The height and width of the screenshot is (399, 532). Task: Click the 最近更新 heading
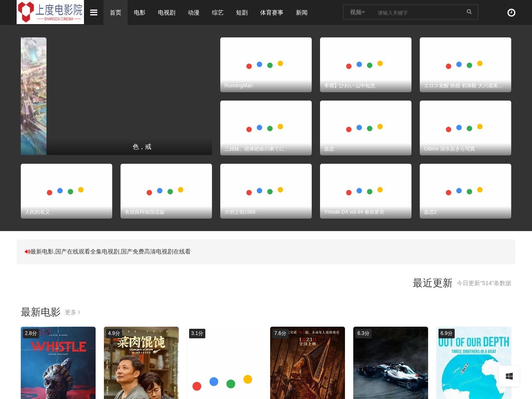click(x=432, y=283)
